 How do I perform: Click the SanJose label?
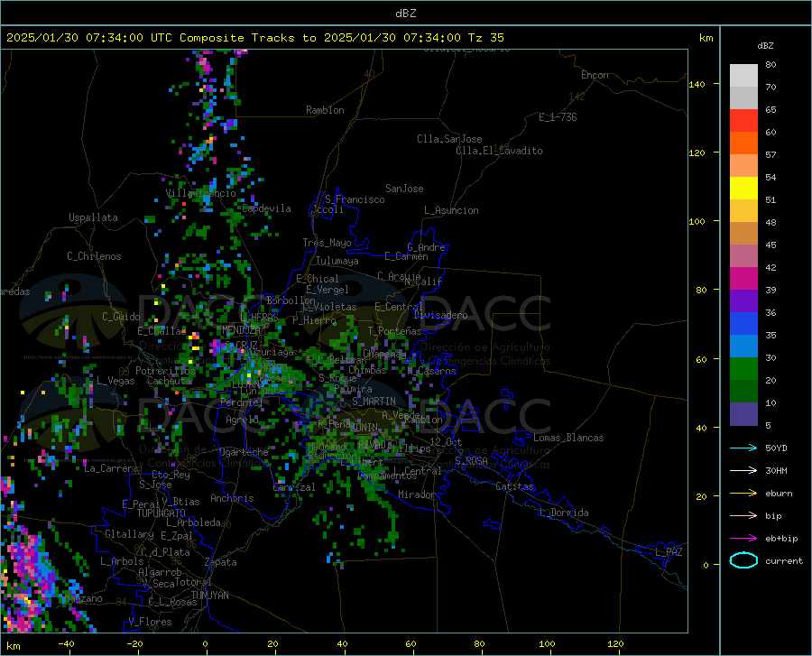point(404,189)
